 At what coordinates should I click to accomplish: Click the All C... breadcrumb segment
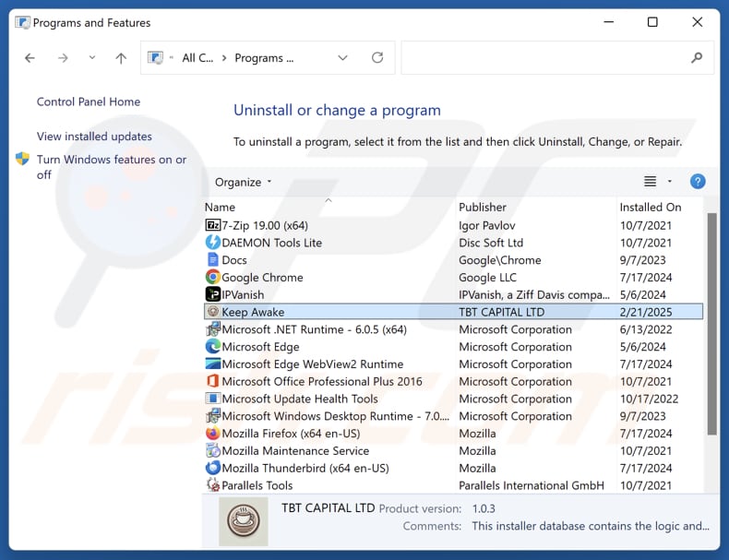click(197, 58)
